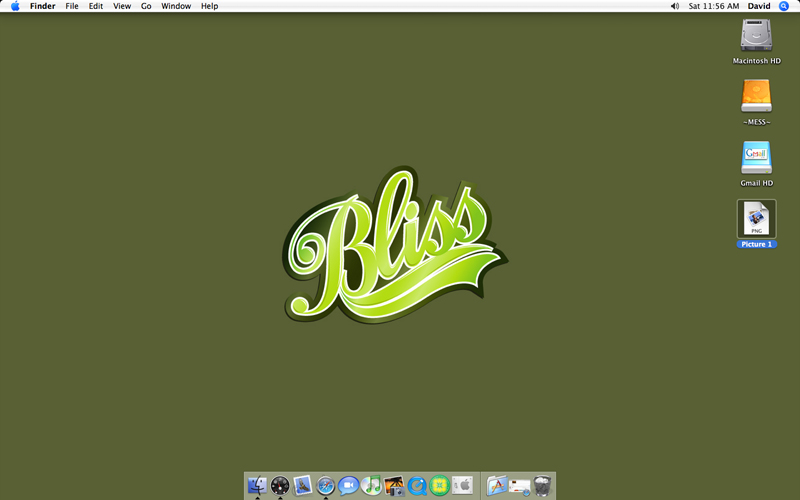Open the File menu

72,6
